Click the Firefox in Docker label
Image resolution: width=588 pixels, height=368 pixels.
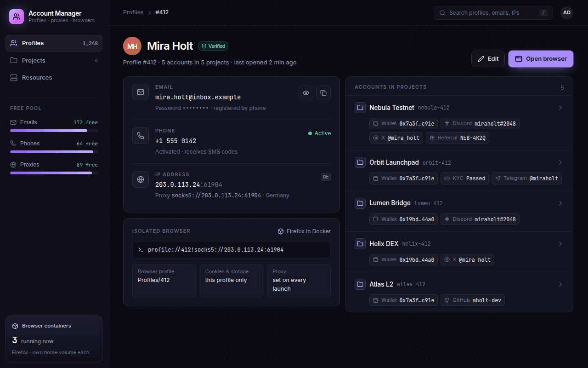304,231
